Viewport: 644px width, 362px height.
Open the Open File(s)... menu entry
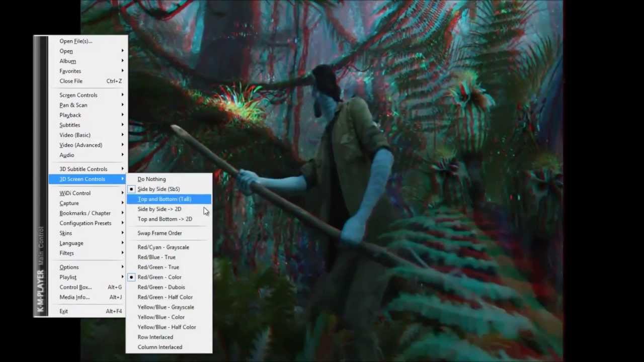(x=88, y=41)
